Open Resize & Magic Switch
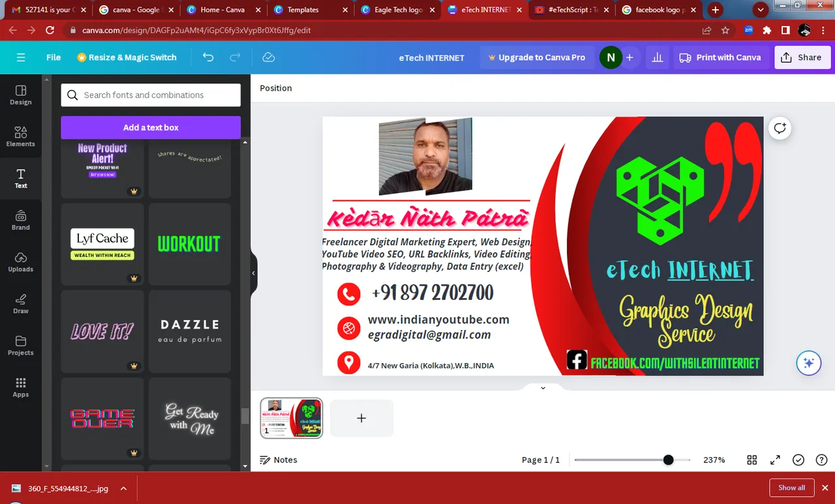 click(x=127, y=57)
